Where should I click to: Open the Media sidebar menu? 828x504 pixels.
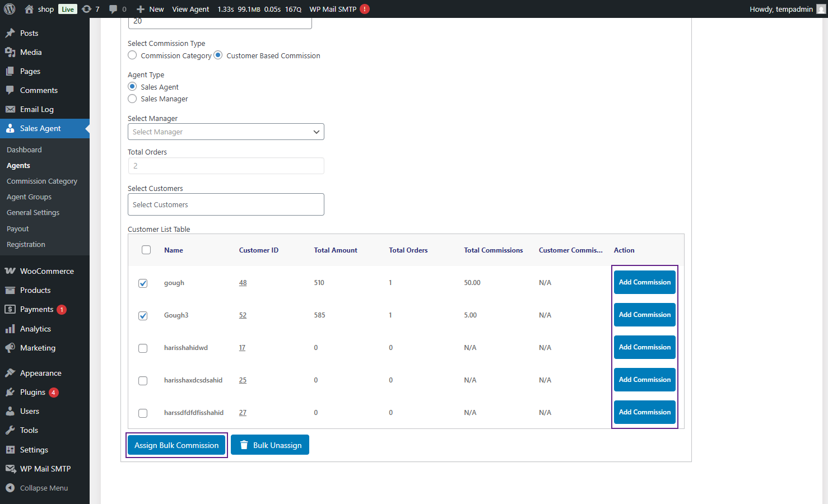click(31, 52)
